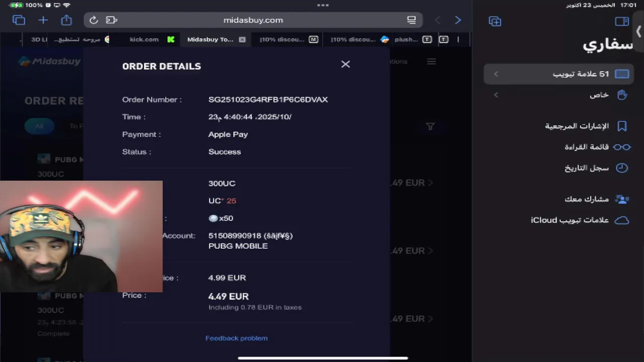Viewport: 644px width, 362px height.
Task: Expand the 51 علامة تبويب chevron
Action: (496, 74)
